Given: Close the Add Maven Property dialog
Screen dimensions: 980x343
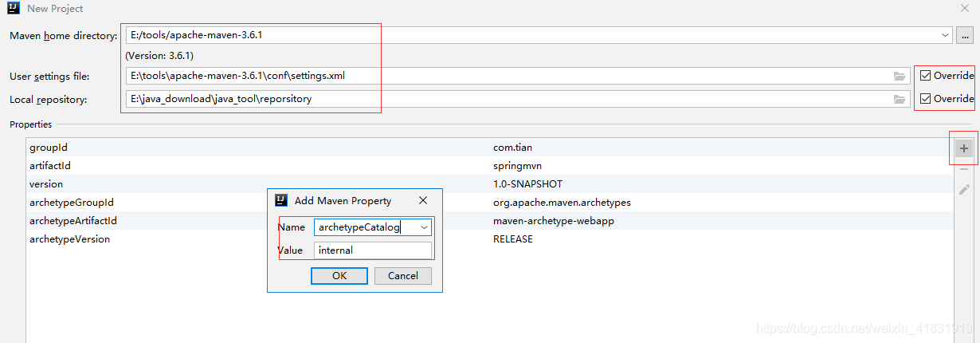Looking at the screenshot, I should pyautogui.click(x=423, y=200).
